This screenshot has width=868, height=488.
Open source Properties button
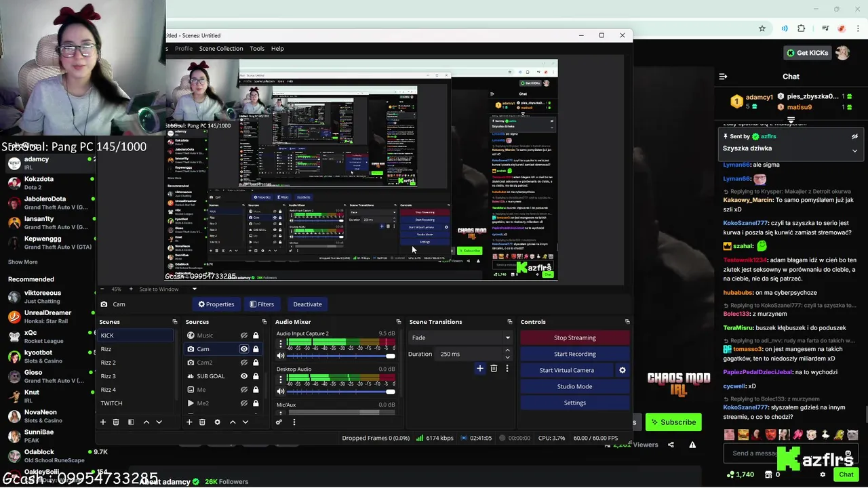(216, 304)
